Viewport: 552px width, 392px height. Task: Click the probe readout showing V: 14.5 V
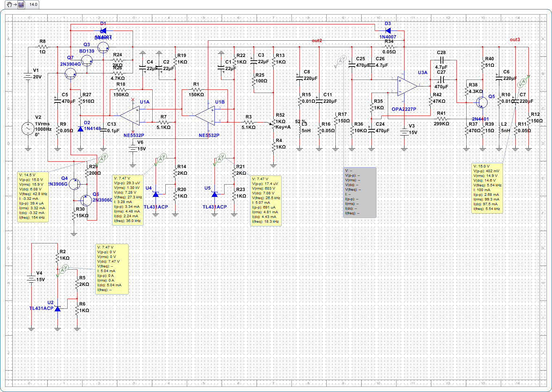coord(33,197)
